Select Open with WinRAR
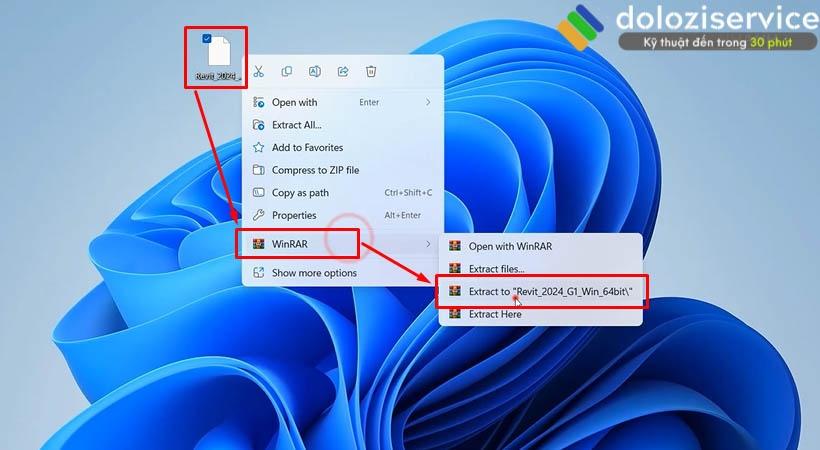The image size is (820, 450). tap(510, 246)
